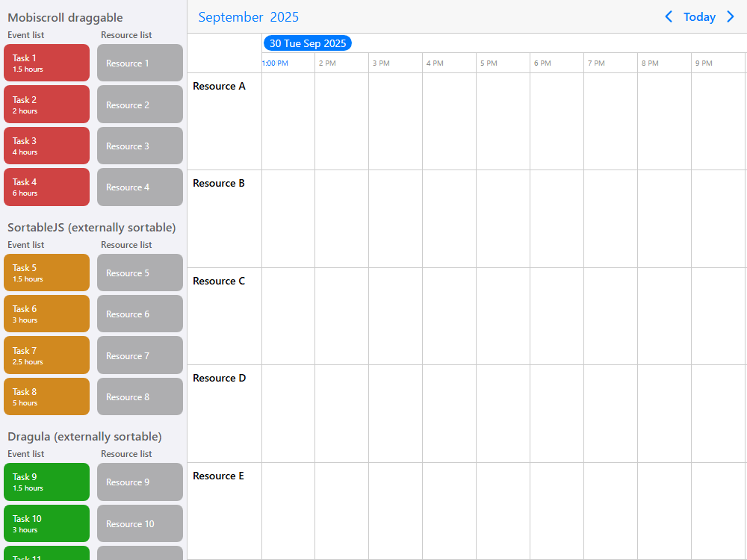747x560 pixels.
Task: Pick the Task 4 six-hour card
Action: click(x=46, y=187)
